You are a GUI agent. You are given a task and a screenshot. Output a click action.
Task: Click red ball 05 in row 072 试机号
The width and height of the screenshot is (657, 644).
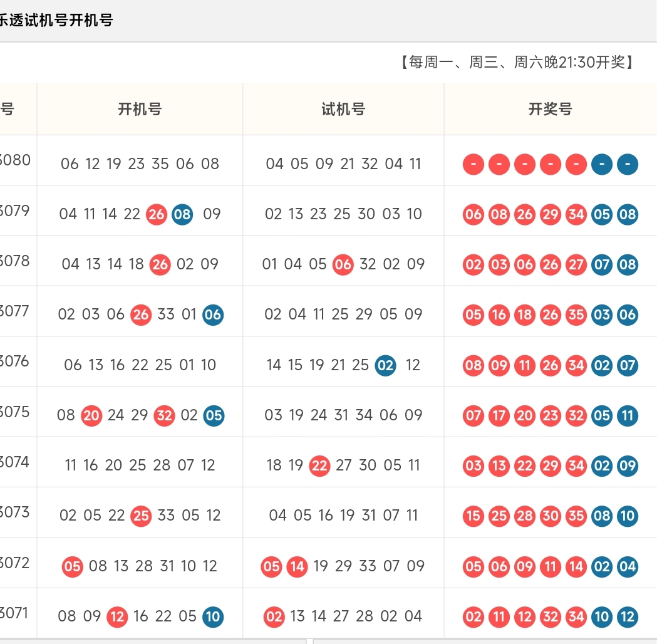pyautogui.click(x=271, y=566)
